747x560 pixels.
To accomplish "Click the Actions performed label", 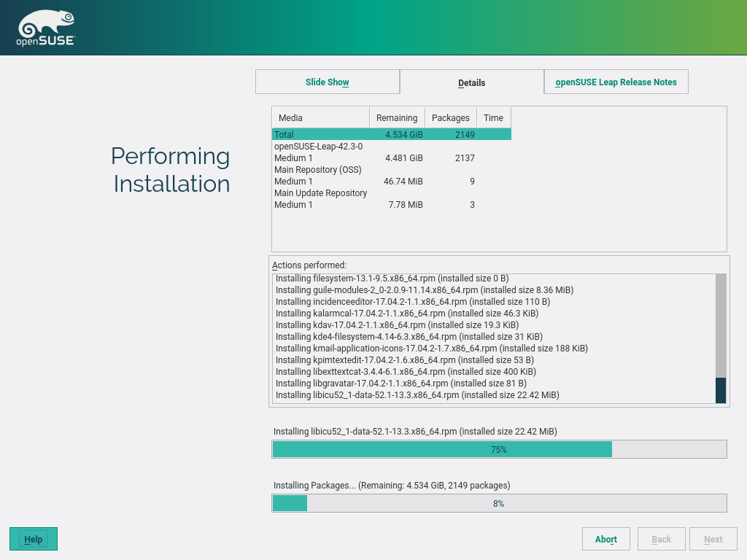I will point(309,265).
